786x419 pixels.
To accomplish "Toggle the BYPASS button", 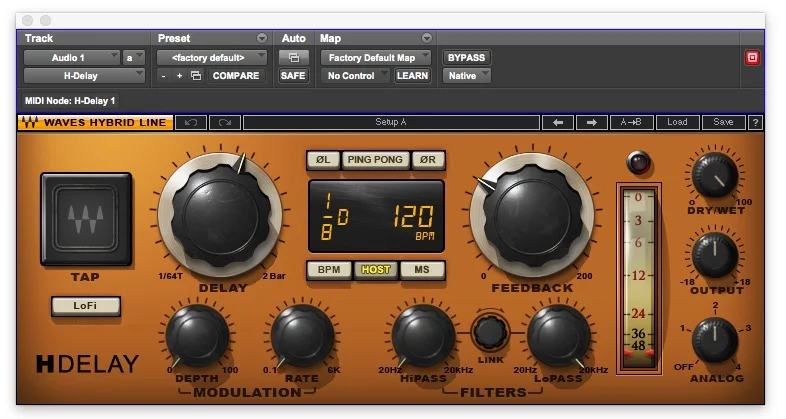I will pyautogui.click(x=466, y=58).
